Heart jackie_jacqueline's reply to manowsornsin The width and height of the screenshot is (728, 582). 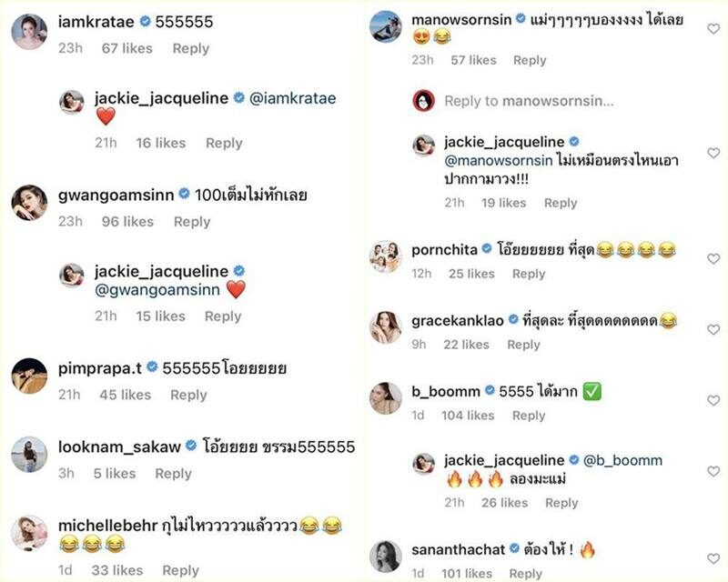point(713,153)
